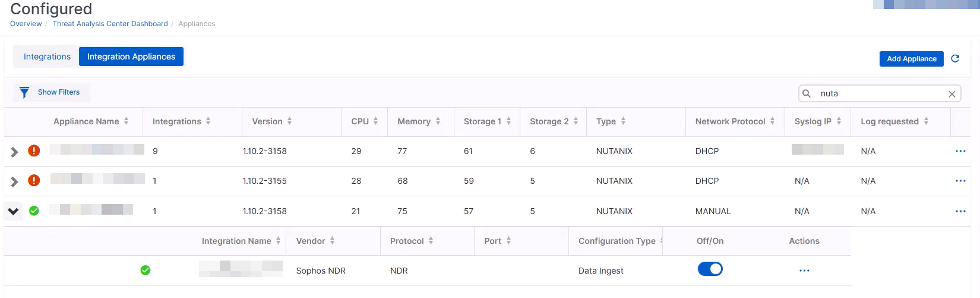980x298 pixels.
Task: Collapse the expanded third appliance row
Action: 14,211
